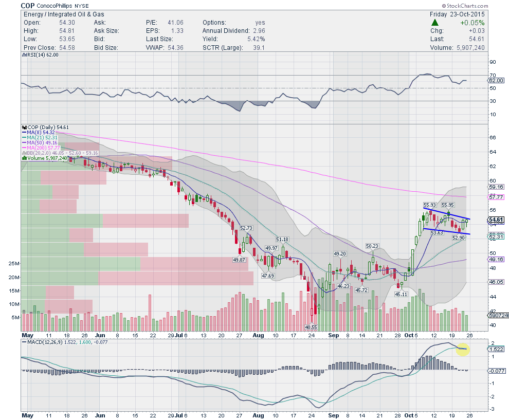Click the 52.73 price annotation
Screen dimensions: 509x420
tap(246, 228)
